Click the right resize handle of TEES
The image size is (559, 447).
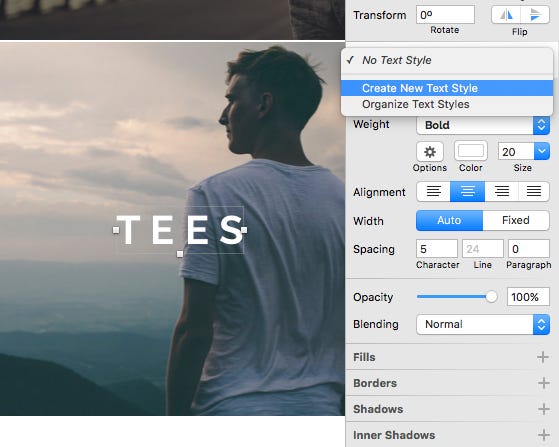coord(244,230)
